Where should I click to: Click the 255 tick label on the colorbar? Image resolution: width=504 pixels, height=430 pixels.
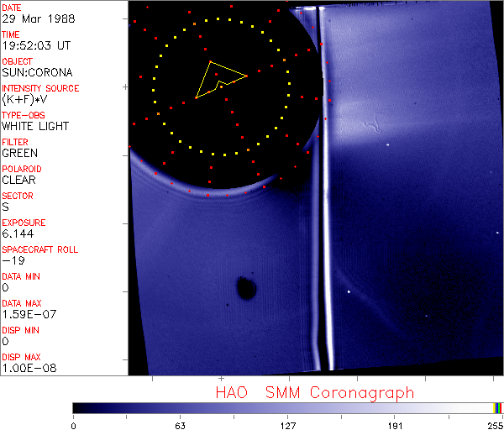pyautogui.click(x=493, y=424)
